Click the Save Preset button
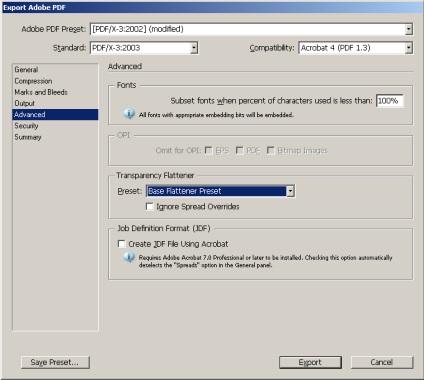 (x=55, y=362)
